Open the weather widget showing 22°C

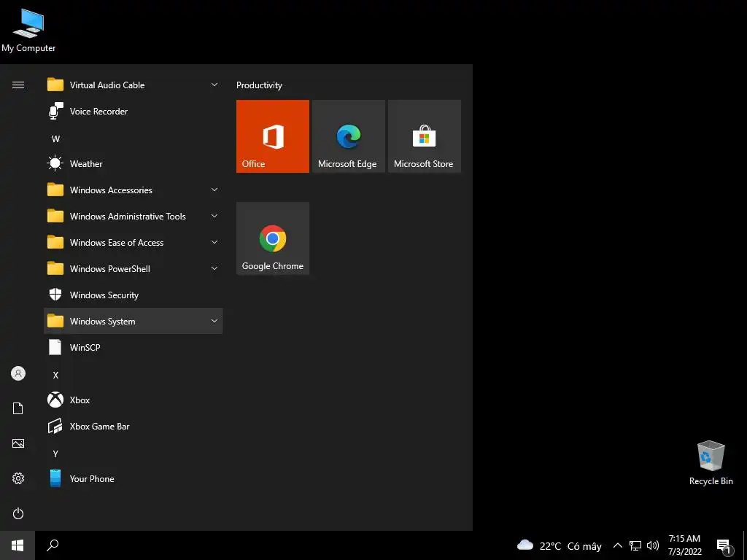560,545
